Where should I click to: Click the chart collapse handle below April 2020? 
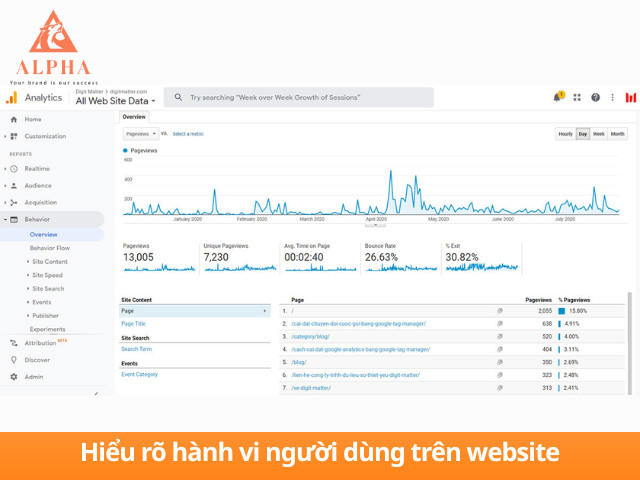[376, 225]
